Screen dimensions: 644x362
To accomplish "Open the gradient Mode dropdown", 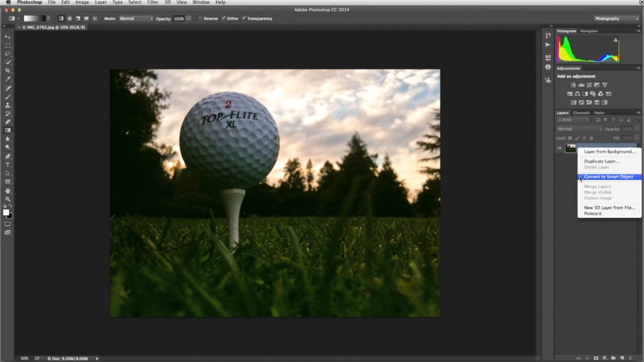I will coord(136,18).
